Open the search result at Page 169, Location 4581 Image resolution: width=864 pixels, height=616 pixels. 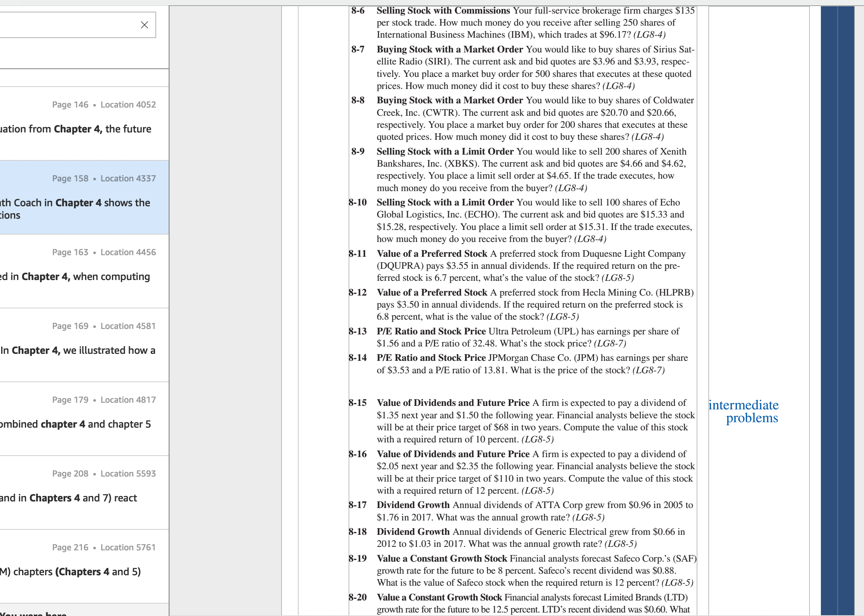pos(84,345)
